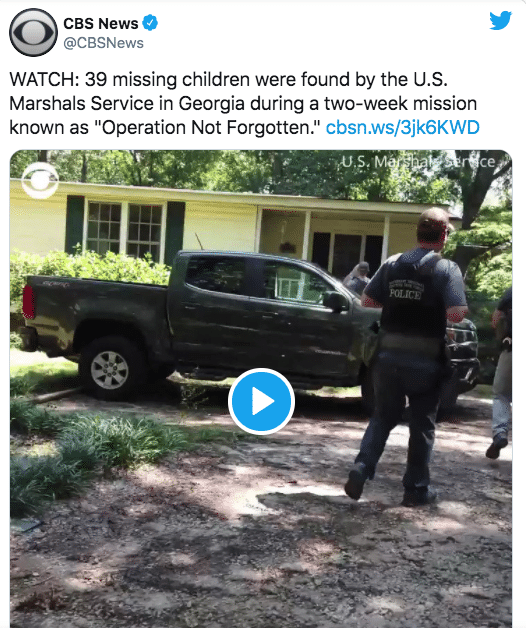The height and width of the screenshot is (628, 526).
Task: Click the truck's red tail light
Action: pyautogui.click(x=28, y=302)
